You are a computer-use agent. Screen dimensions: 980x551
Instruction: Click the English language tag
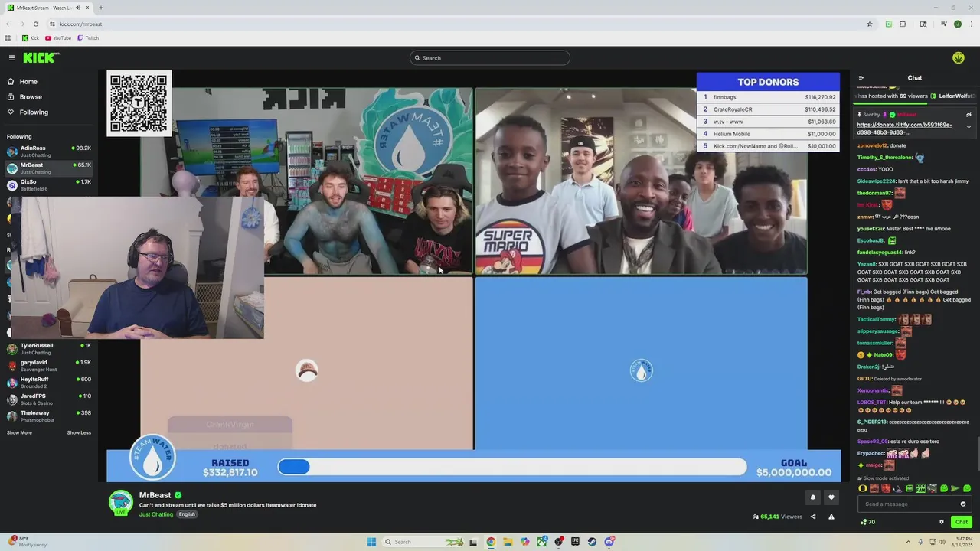tap(187, 514)
